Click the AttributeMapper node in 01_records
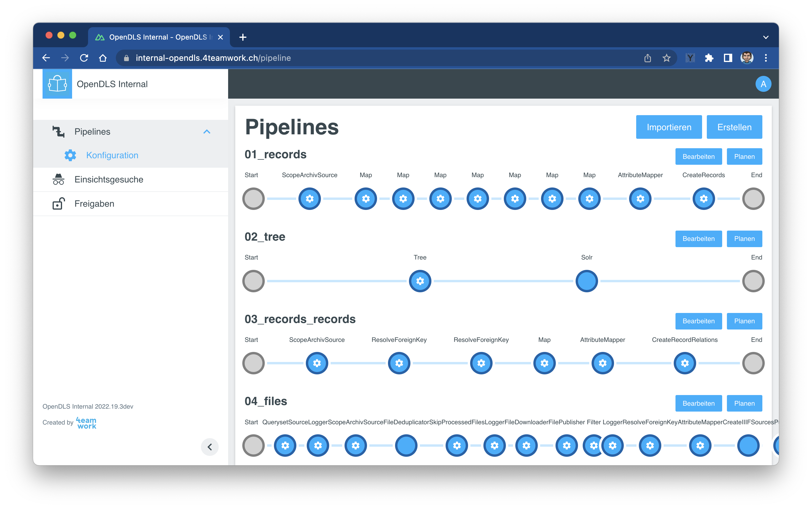Screen dimensions: 812x509 [x=640, y=199]
